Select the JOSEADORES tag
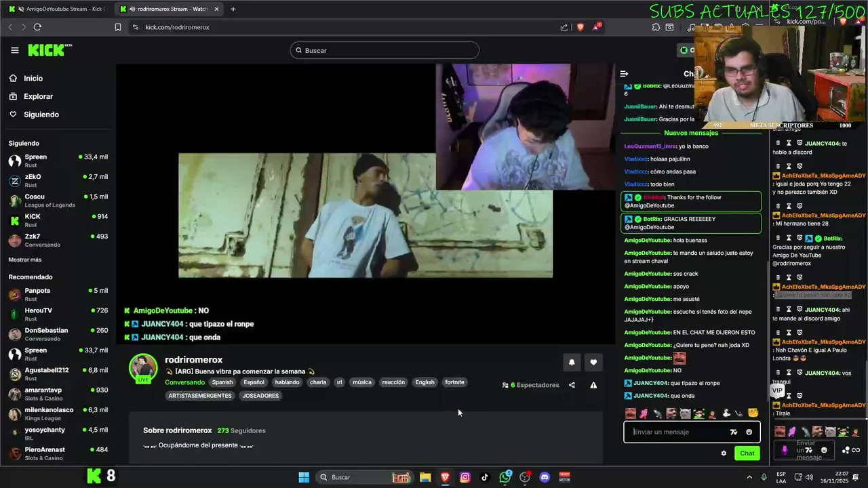 click(x=260, y=396)
